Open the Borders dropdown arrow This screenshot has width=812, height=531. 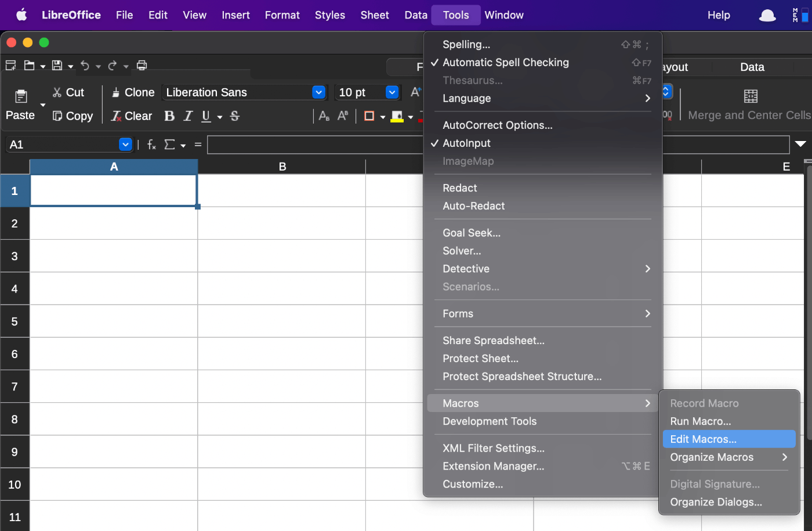coord(383,117)
